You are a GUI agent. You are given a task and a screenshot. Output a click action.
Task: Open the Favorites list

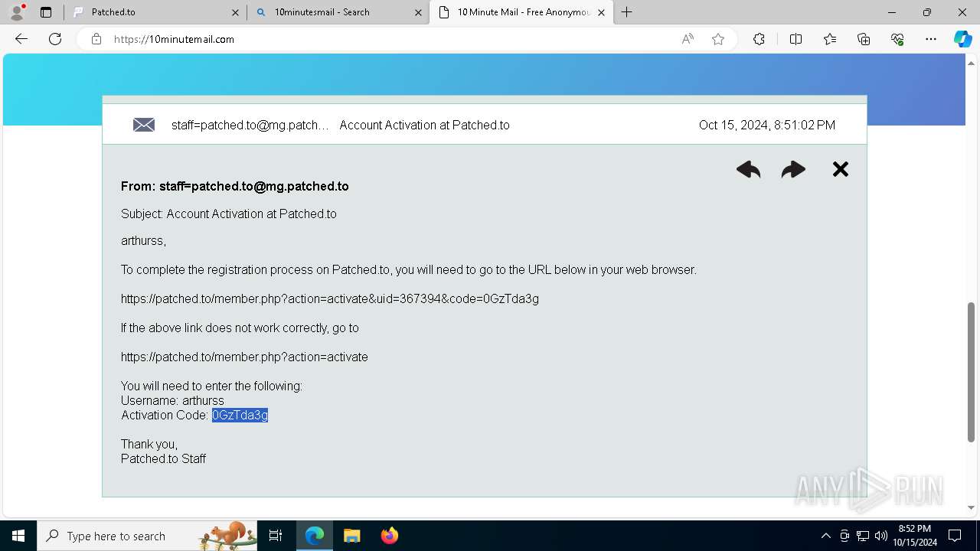(x=830, y=39)
